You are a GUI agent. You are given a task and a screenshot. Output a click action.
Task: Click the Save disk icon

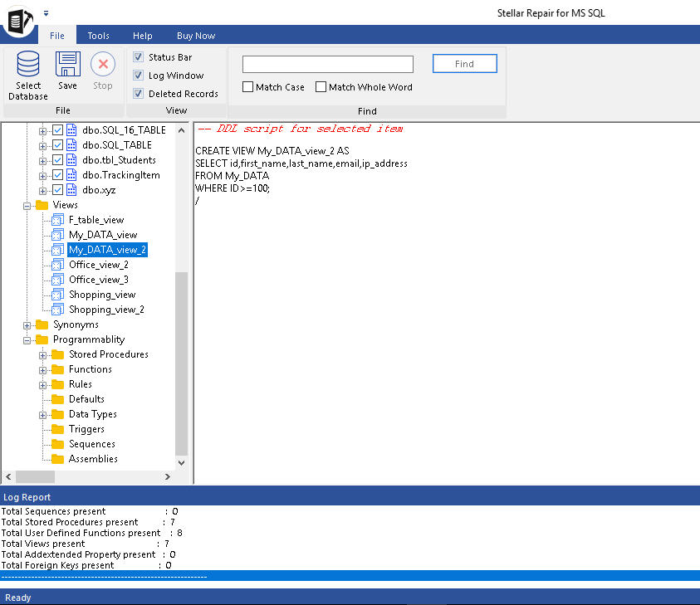pyautogui.click(x=67, y=65)
